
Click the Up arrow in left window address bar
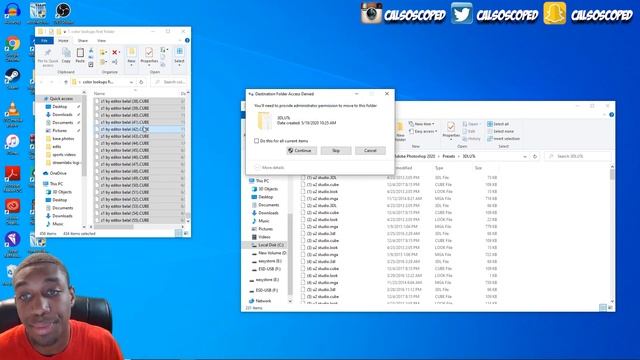tap(66, 82)
